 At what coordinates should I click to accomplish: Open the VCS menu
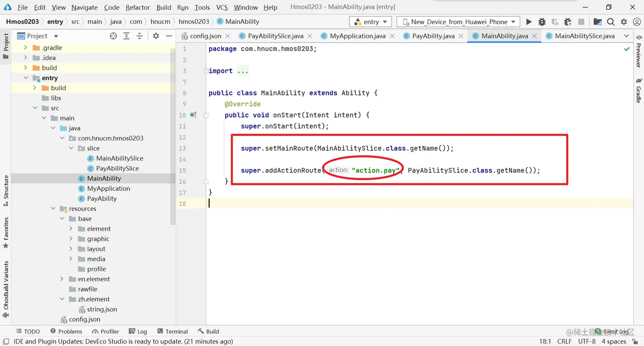point(222,7)
